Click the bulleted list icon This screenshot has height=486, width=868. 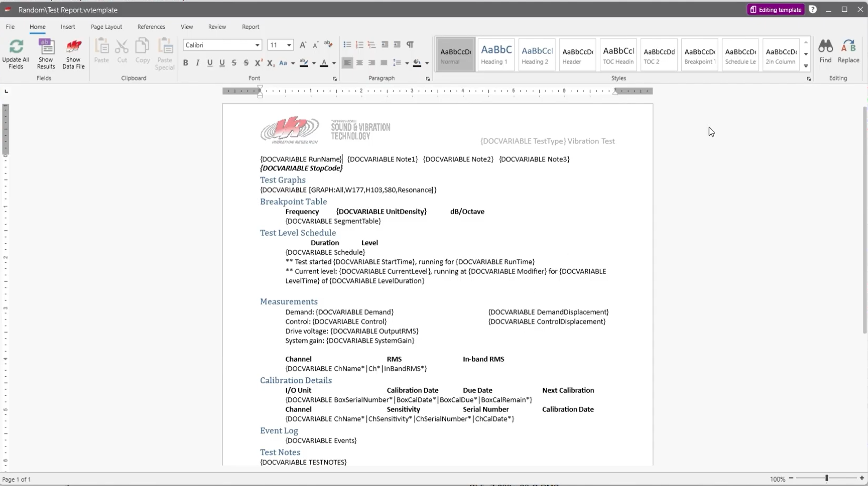tap(347, 45)
